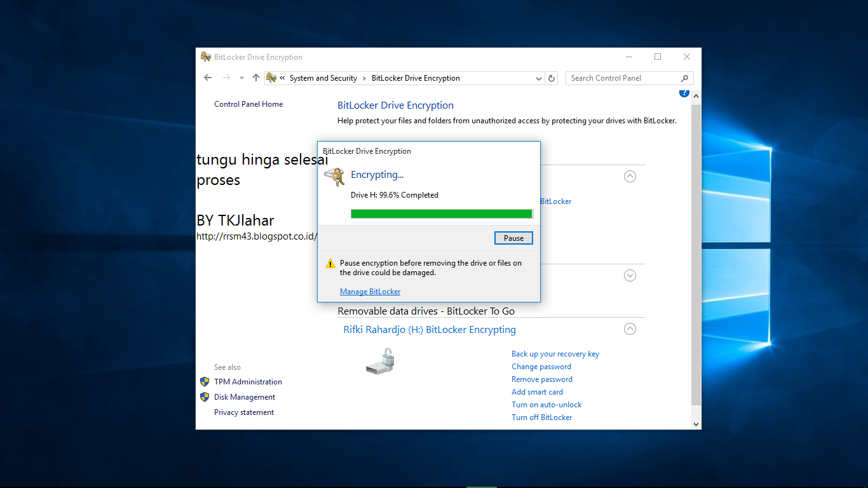This screenshot has height=488, width=868.
Task: Click Back up your recovery key
Action: tap(555, 354)
